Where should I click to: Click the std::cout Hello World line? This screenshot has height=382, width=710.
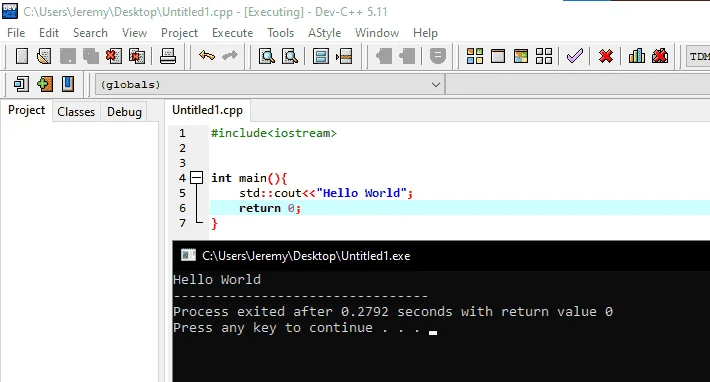pyautogui.click(x=326, y=193)
